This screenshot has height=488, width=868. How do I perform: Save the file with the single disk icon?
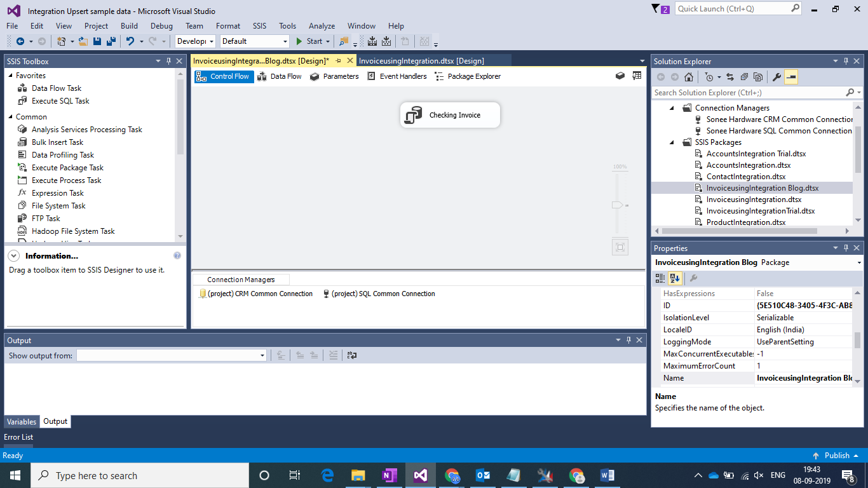(x=97, y=41)
